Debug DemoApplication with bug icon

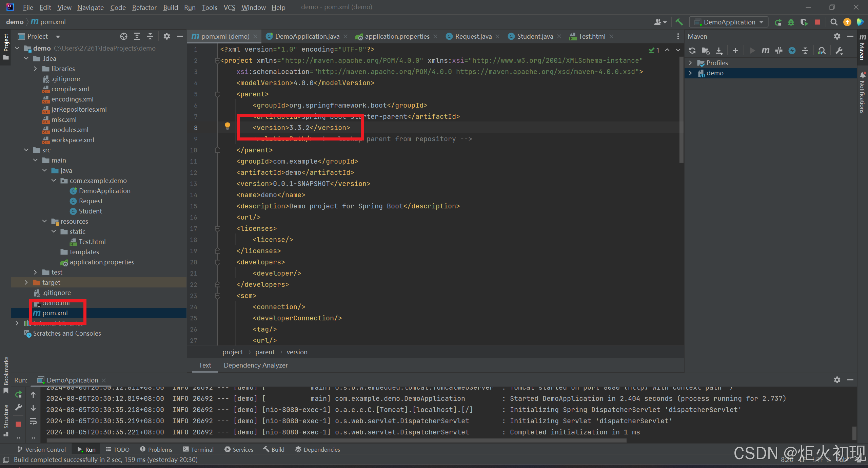pos(791,22)
